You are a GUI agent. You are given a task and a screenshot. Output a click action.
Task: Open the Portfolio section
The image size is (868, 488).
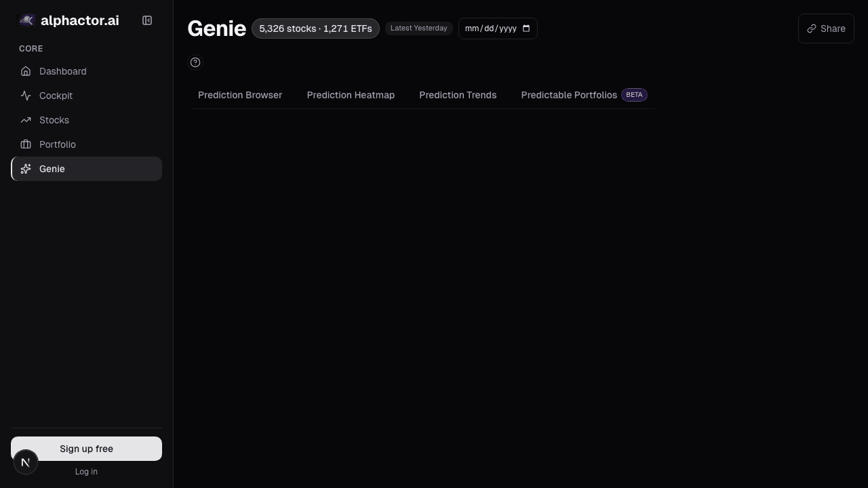tap(86, 144)
